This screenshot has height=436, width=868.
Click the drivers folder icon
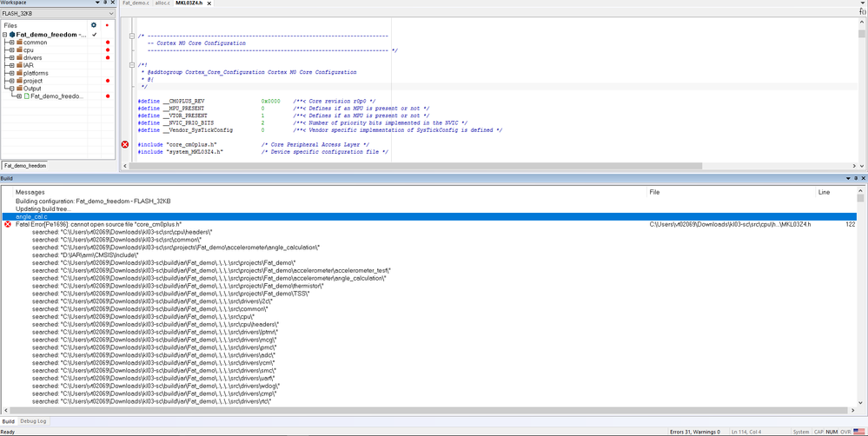click(19, 57)
